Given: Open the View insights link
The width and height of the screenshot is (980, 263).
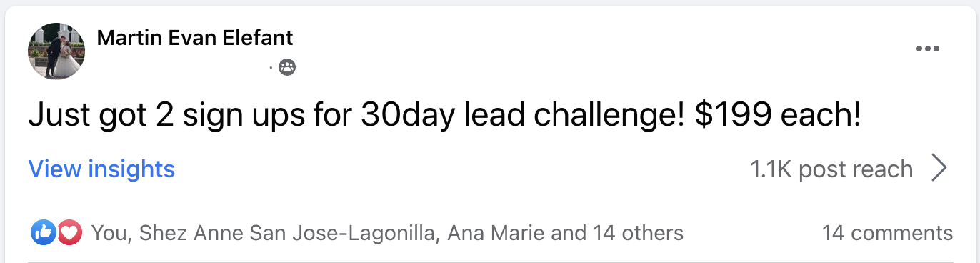Looking at the screenshot, I should click(101, 169).
